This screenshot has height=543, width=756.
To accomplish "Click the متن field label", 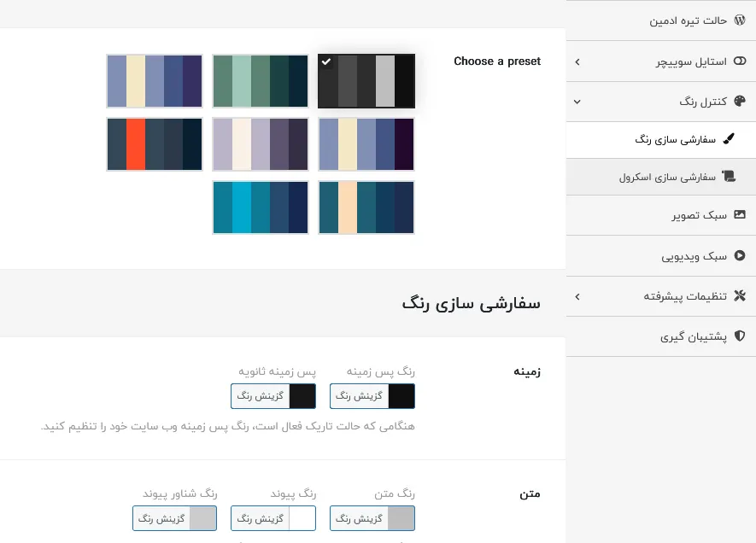I will [530, 493].
